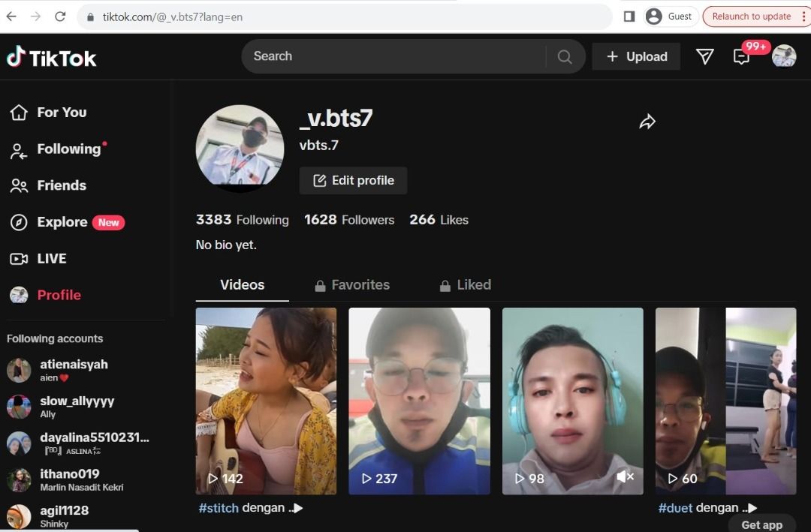The width and height of the screenshot is (811, 532).
Task: Switch to the Favorites tab
Action: coord(351,285)
